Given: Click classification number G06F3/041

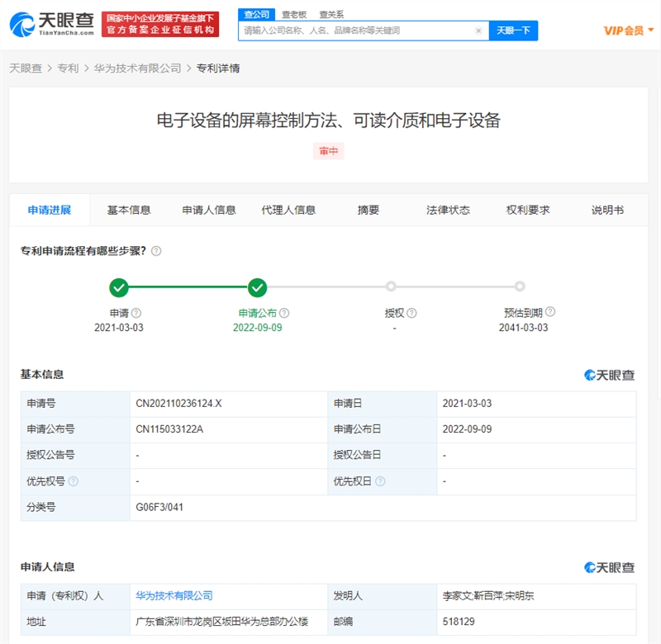Looking at the screenshot, I should pos(159,507).
